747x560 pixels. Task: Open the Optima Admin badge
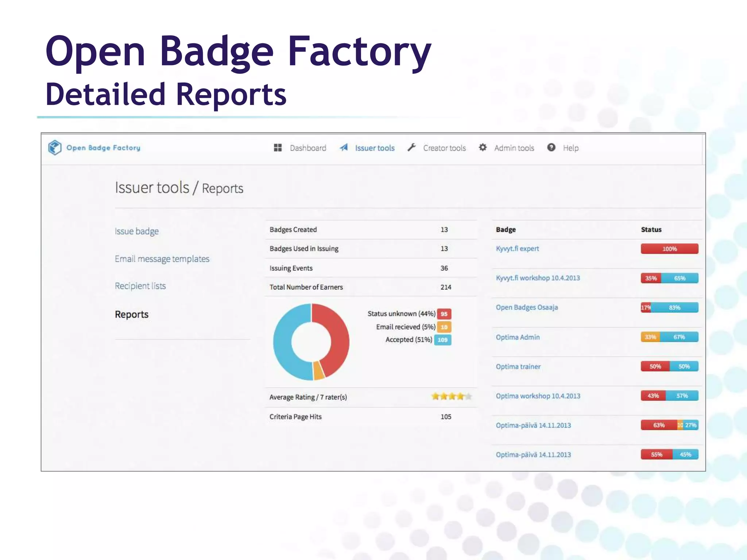coord(518,337)
